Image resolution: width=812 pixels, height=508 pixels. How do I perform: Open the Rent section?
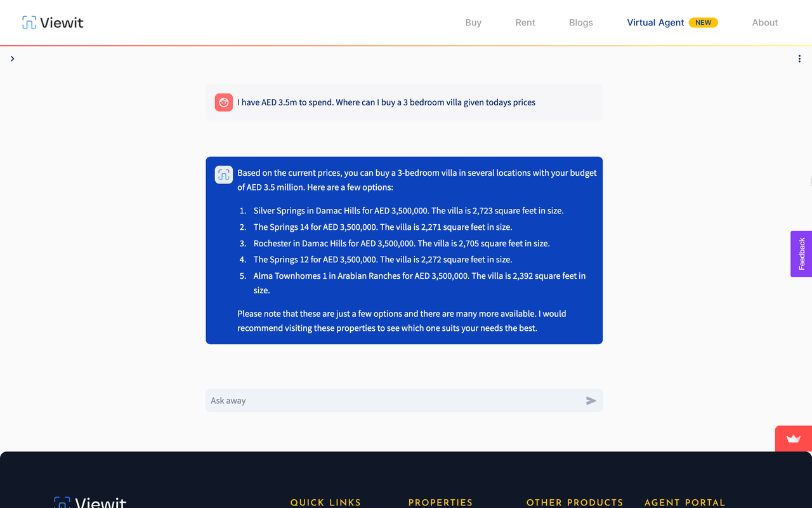[525, 23]
